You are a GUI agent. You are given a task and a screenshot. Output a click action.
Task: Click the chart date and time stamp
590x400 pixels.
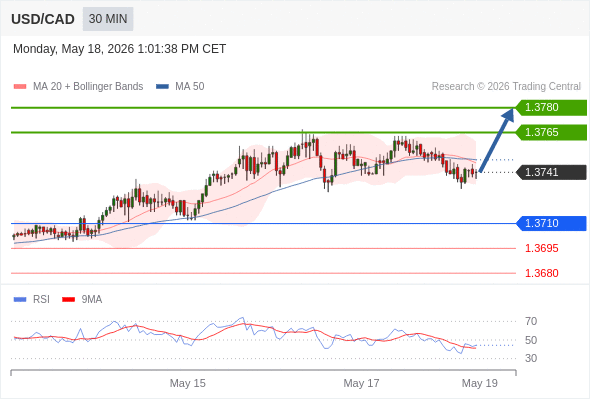(119, 49)
